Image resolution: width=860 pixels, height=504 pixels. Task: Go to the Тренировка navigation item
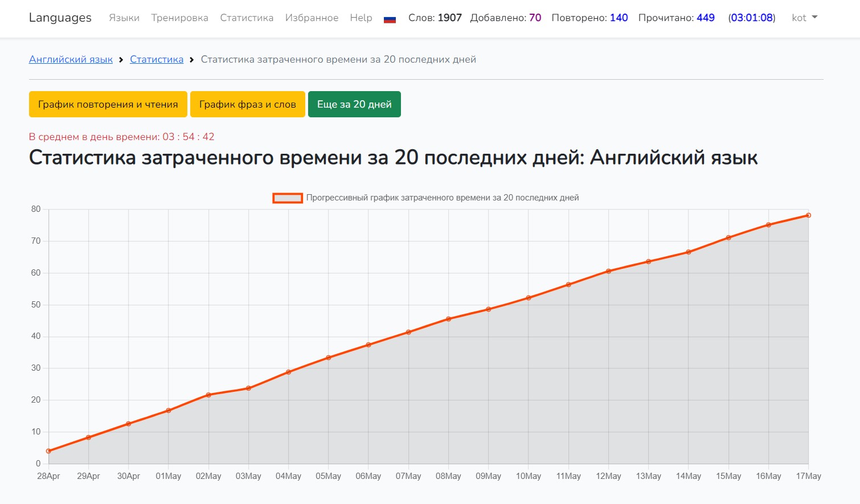179,18
